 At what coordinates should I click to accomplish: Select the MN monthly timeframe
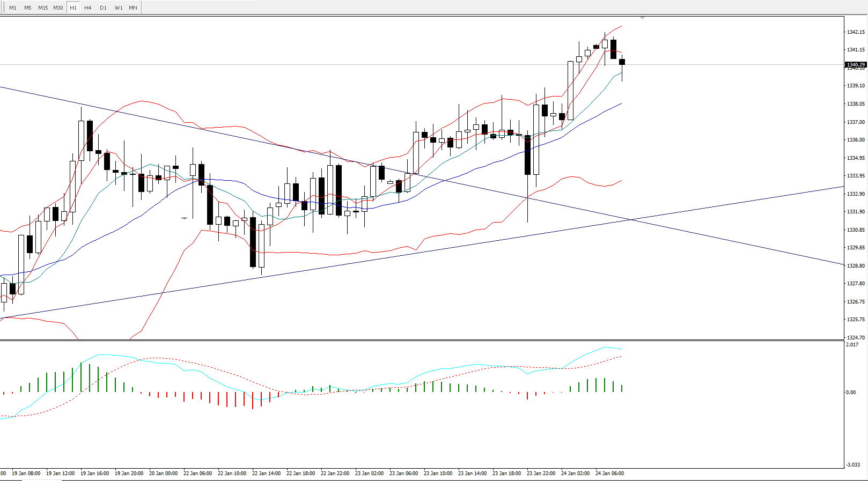click(x=133, y=8)
